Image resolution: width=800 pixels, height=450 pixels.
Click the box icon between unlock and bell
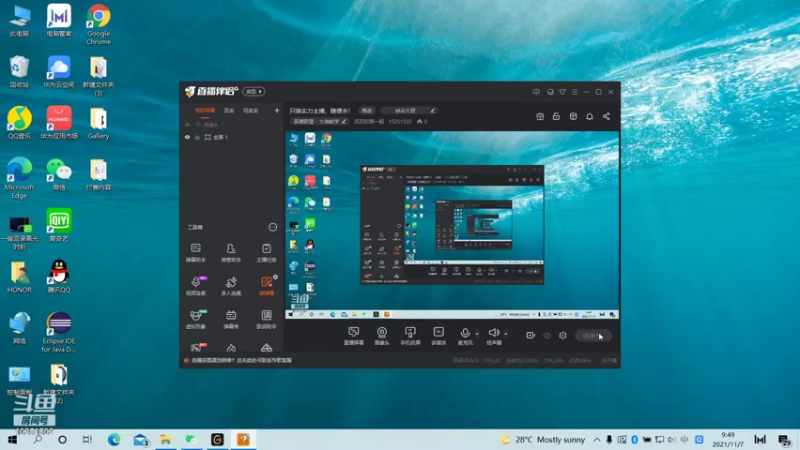[573, 116]
